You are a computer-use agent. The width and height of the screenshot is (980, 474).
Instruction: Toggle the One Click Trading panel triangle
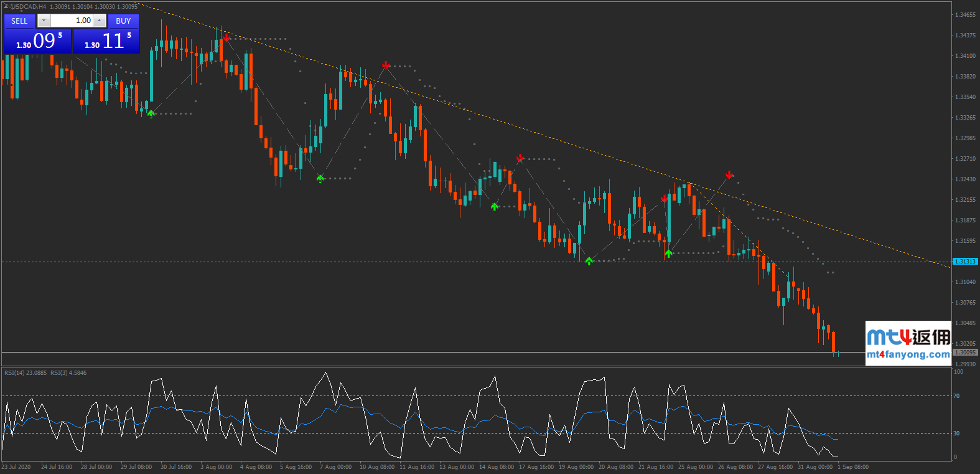6,6
